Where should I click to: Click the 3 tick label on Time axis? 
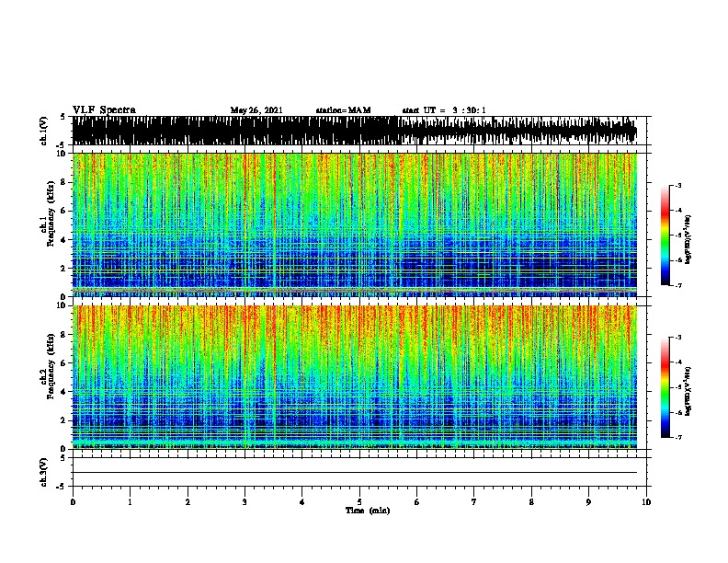click(x=245, y=502)
